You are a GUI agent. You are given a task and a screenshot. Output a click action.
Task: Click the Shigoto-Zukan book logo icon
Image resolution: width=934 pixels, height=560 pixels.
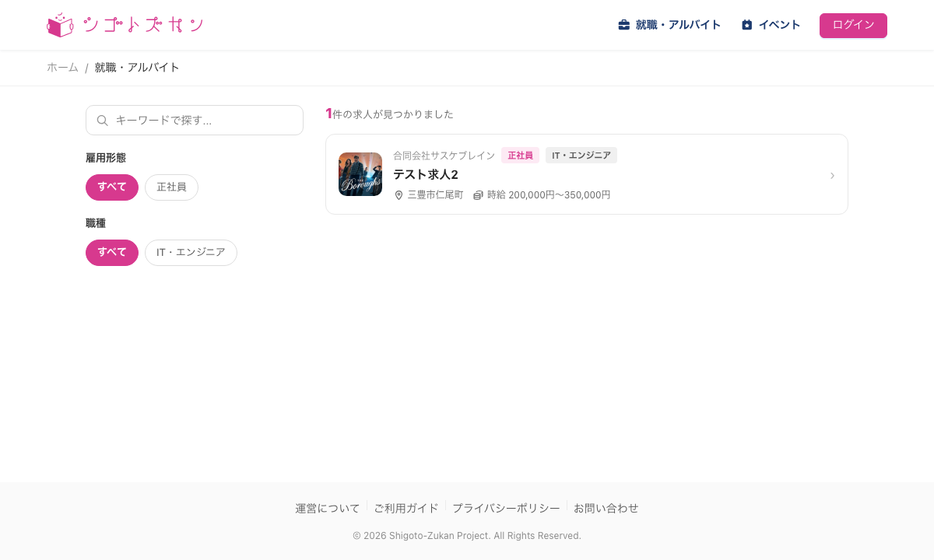click(60, 25)
